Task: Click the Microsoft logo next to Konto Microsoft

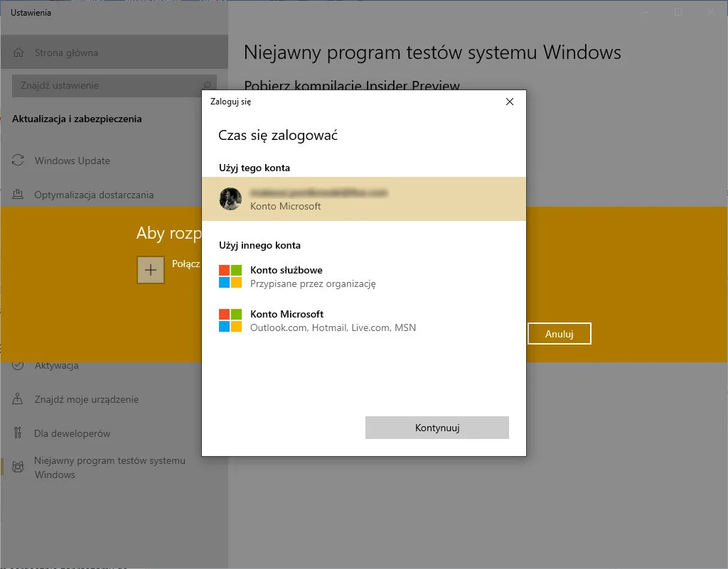Action: pos(230,320)
